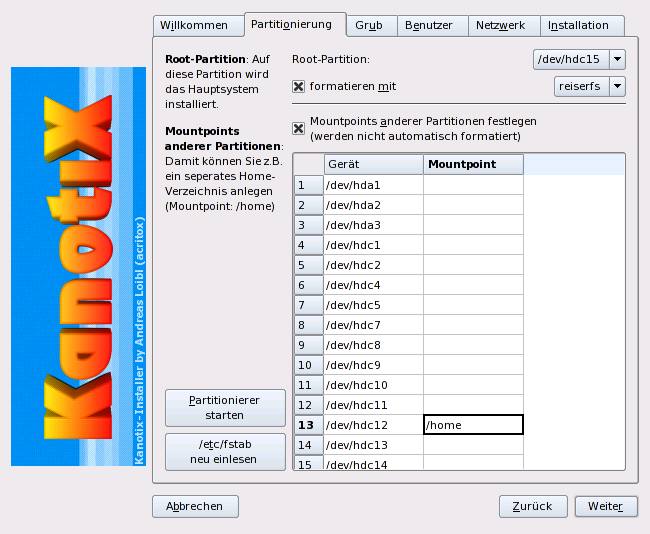The image size is (650, 534).
Task: Select row header 14
Action: (x=308, y=445)
